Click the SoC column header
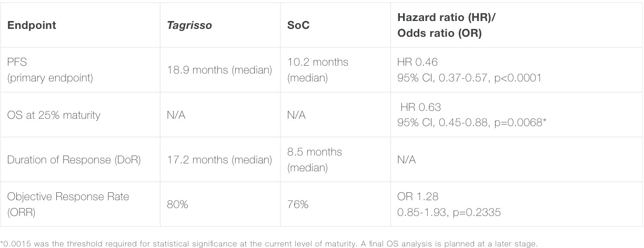This screenshot has height=248, width=644. (x=298, y=25)
